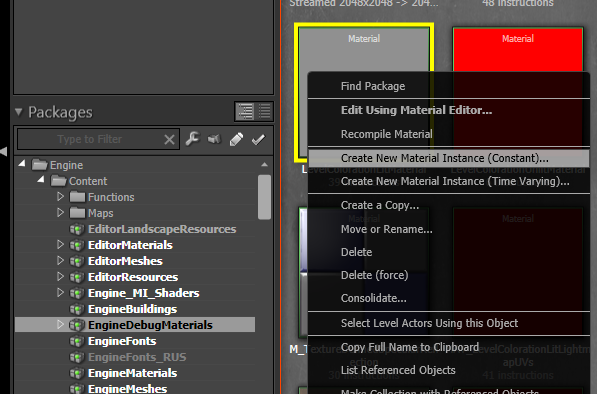Select the EngineFonts package name
Image resolution: width=597 pixels, height=394 pixels.
coord(122,341)
